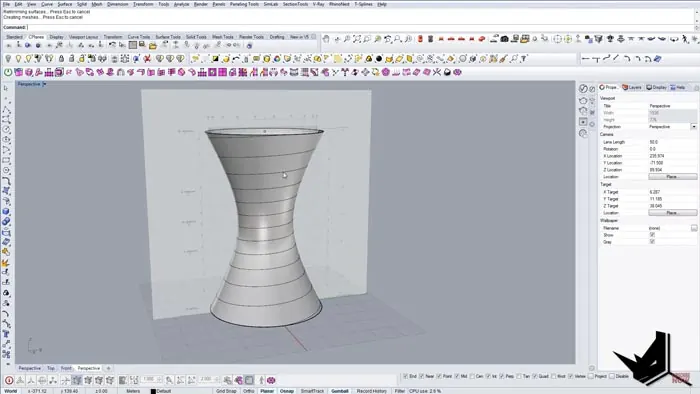Toggle SmartTrack in the status bar
700x394 pixels.
(x=312, y=391)
